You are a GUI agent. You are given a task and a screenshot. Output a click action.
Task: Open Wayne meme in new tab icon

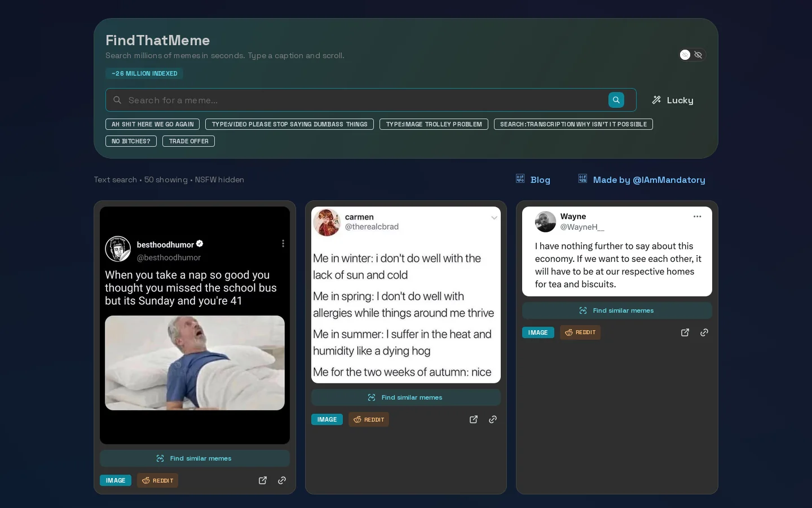coord(685,332)
